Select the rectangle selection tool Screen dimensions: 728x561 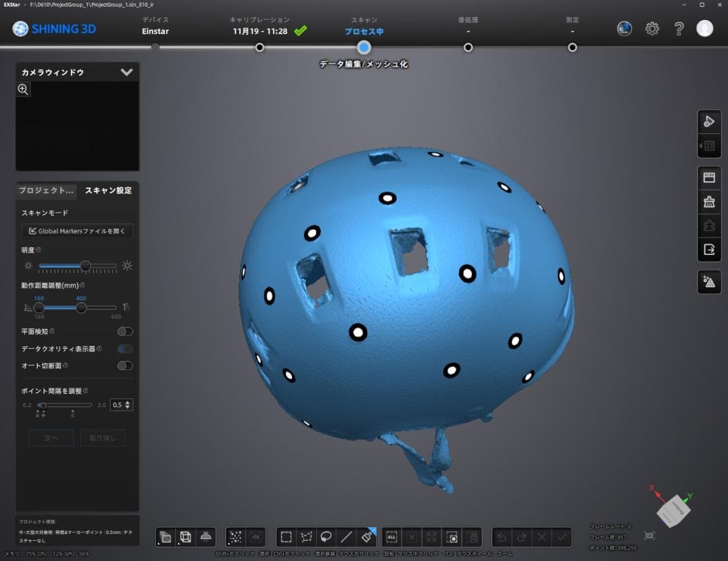[x=286, y=537]
